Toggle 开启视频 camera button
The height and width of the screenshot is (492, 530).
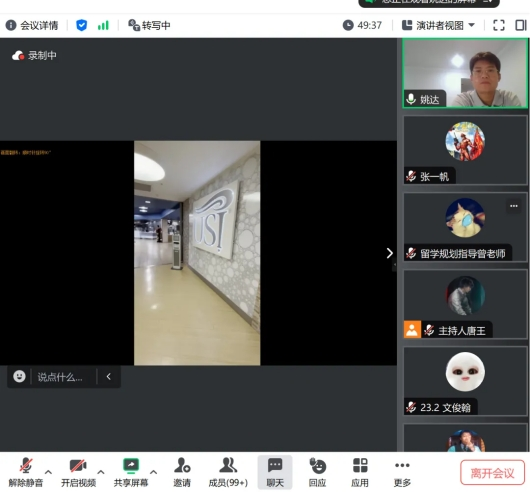pos(78,472)
